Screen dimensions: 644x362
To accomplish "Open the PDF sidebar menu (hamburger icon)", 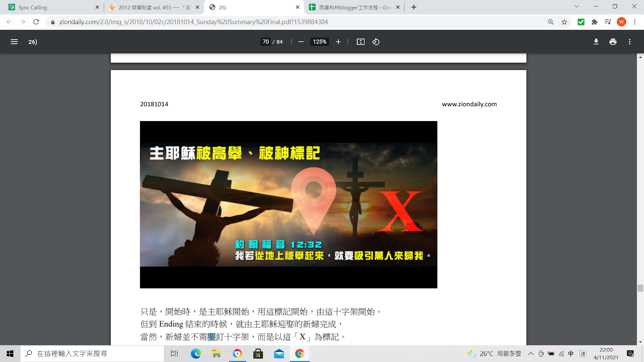I will pyautogui.click(x=14, y=42).
